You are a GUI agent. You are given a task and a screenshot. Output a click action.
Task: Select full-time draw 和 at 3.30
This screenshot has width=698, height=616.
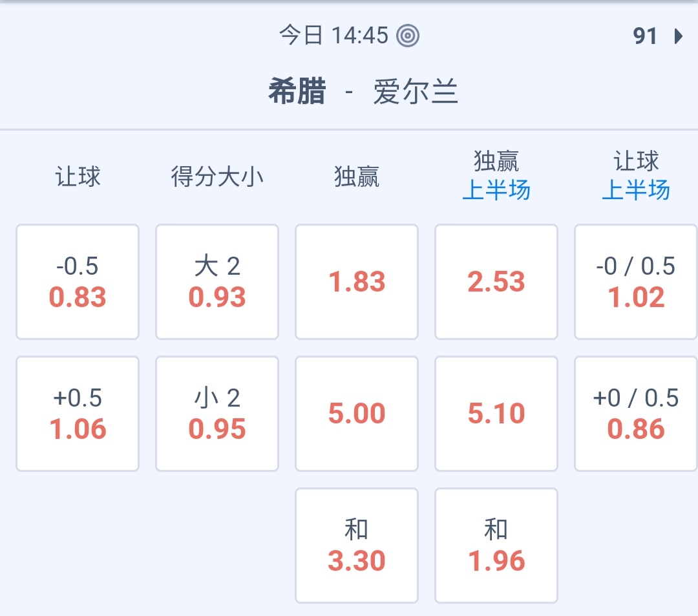coord(357,546)
